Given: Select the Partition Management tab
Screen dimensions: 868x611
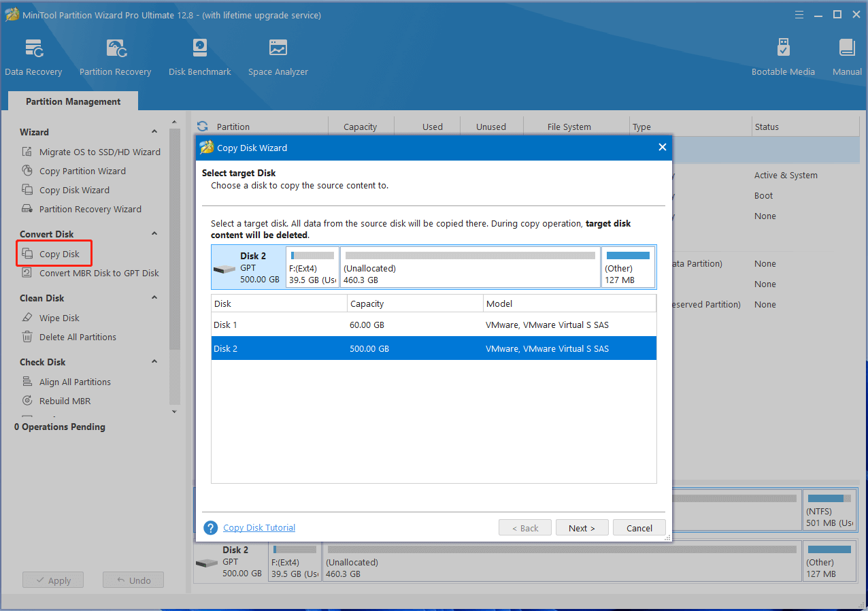Looking at the screenshot, I should (x=73, y=101).
